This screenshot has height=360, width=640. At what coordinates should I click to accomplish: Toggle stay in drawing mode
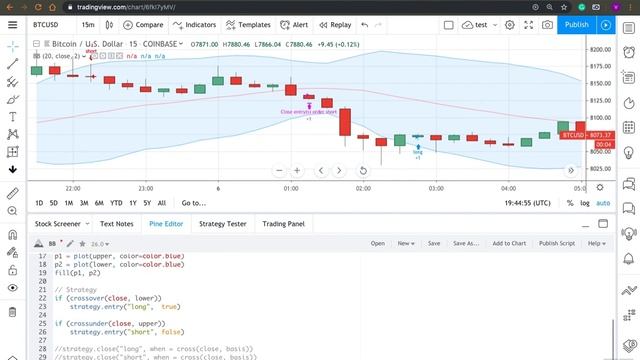coord(13,252)
